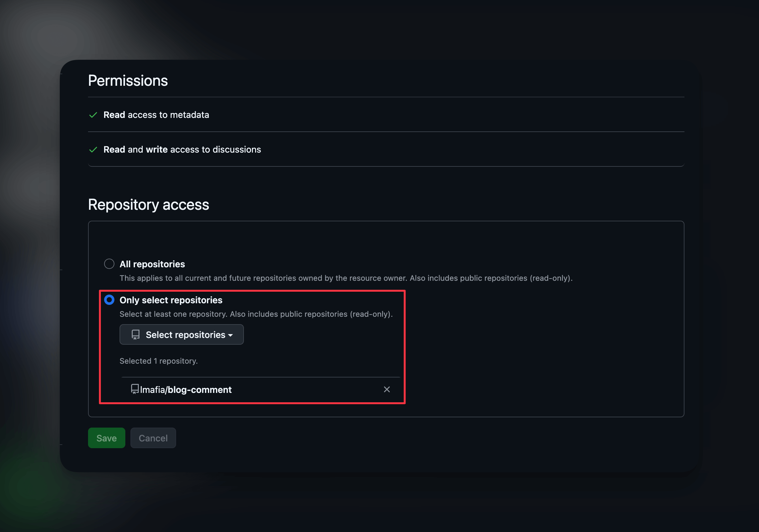Open the Select repositories dropdown
Image resolution: width=759 pixels, height=532 pixels.
(182, 335)
